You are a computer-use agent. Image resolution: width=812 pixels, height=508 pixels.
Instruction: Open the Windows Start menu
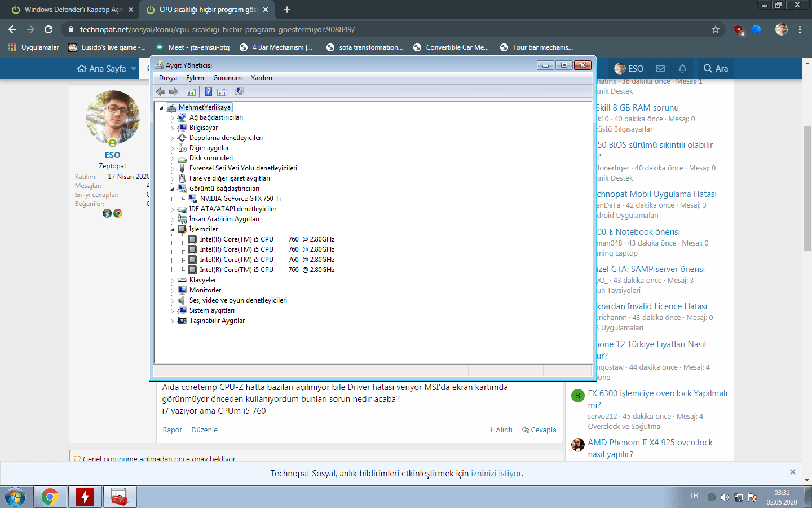(x=15, y=497)
